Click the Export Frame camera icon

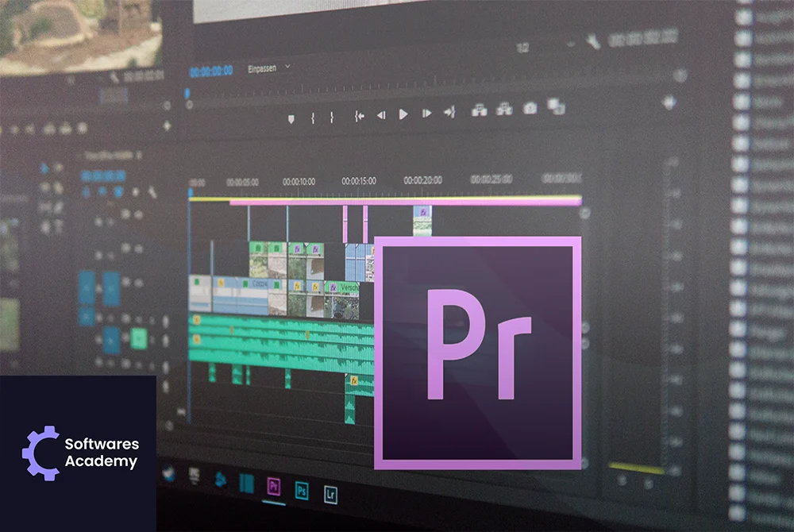[x=530, y=107]
